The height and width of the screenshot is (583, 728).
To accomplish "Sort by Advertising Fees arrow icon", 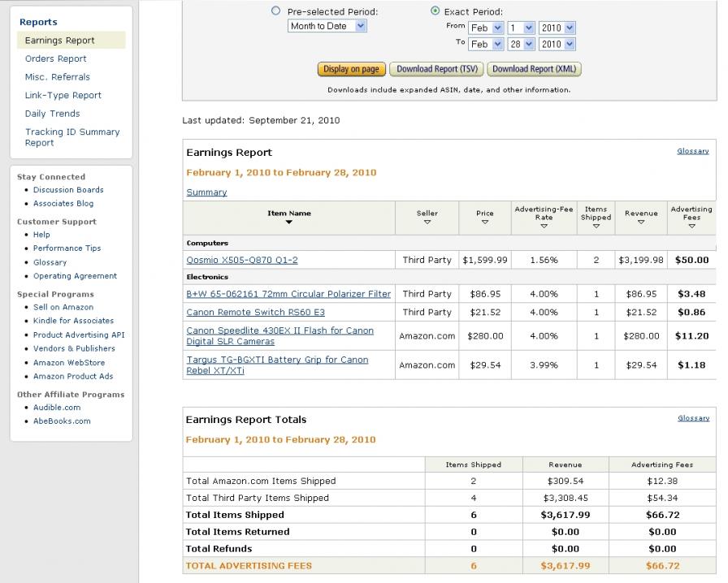I will (x=691, y=226).
